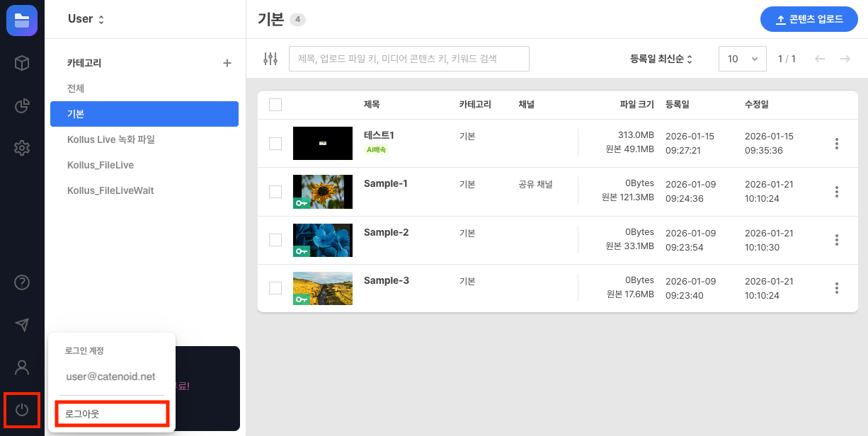Select the Sample-3 row checkbox
Image resolution: width=868 pixels, height=436 pixels.
pyautogui.click(x=275, y=287)
